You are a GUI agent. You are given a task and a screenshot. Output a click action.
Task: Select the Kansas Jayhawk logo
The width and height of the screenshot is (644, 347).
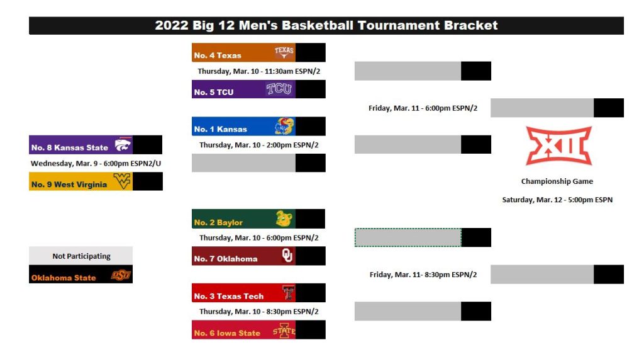[285, 126]
